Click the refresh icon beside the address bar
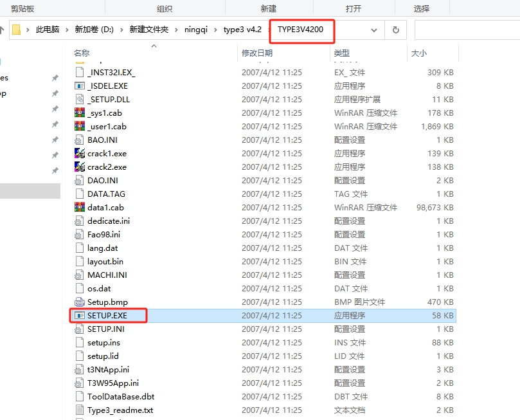Viewport: 520px width, 420px height. [395, 30]
